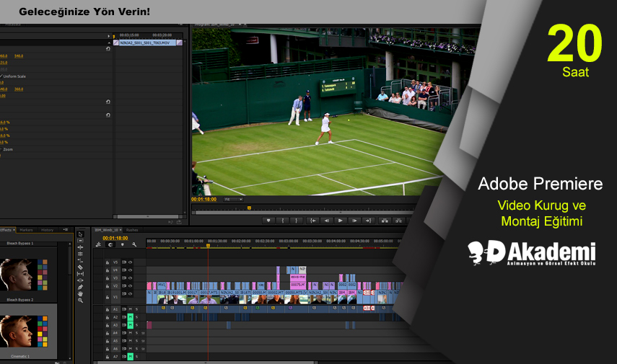Go to Out point
617x364 pixels.
[368, 221]
